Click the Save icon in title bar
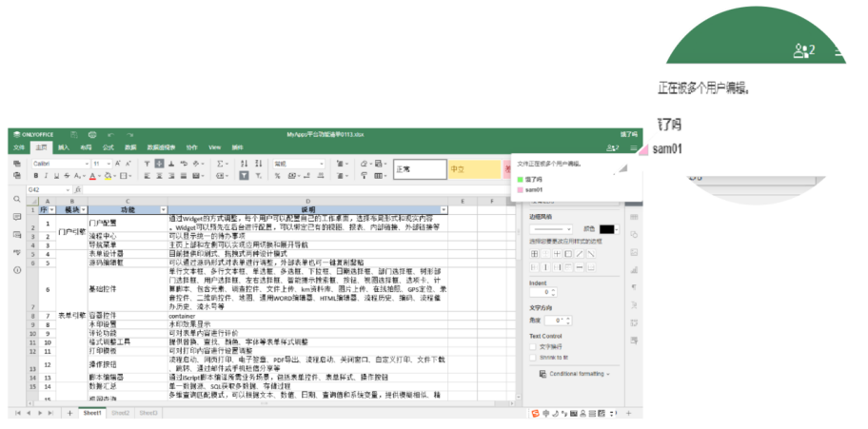The image size is (868, 429). pyautogui.click(x=73, y=134)
